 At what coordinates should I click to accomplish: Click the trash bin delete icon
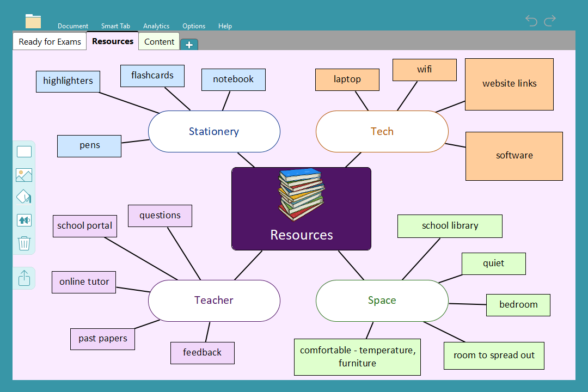24,243
